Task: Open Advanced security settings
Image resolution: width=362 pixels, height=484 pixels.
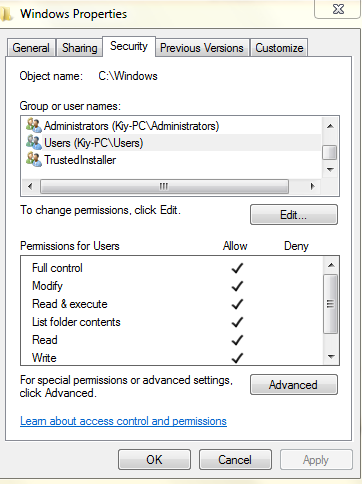Action: point(294,385)
